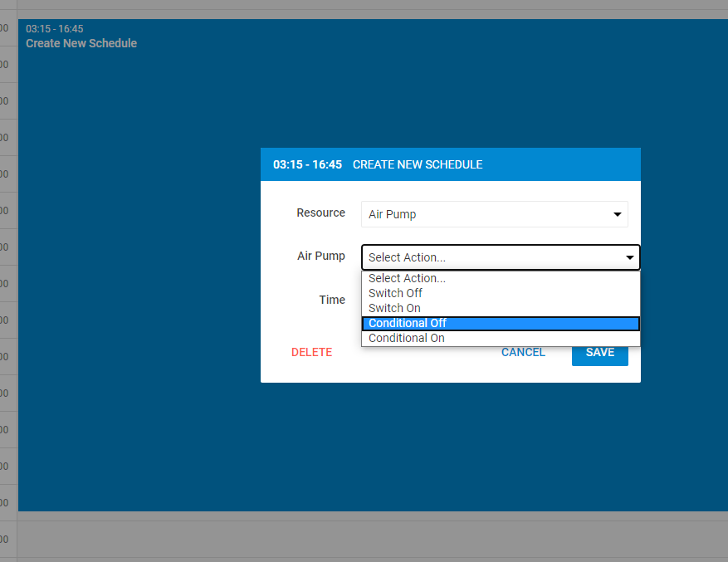Save the new schedule with SAVE

click(x=599, y=352)
